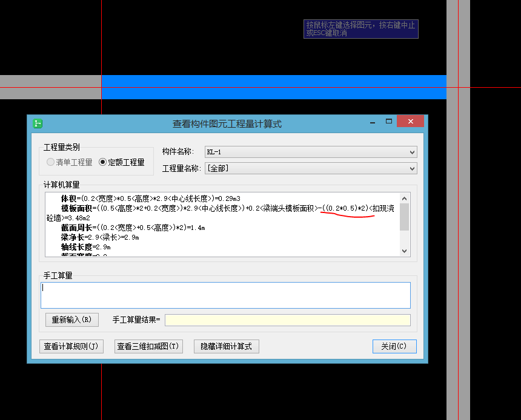Click the 重新输入(R) button
The height and width of the screenshot is (420, 521).
coord(71,320)
